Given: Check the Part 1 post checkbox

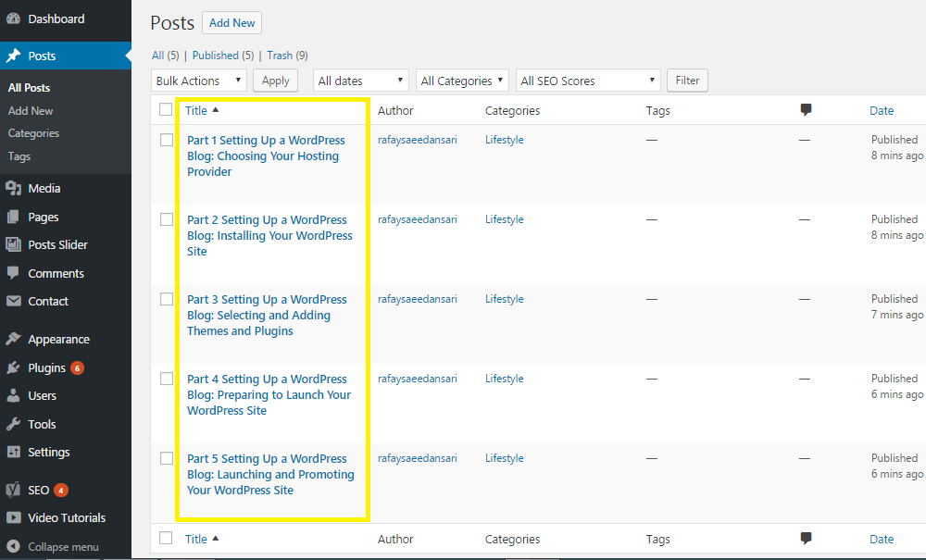Looking at the screenshot, I should 167,140.
